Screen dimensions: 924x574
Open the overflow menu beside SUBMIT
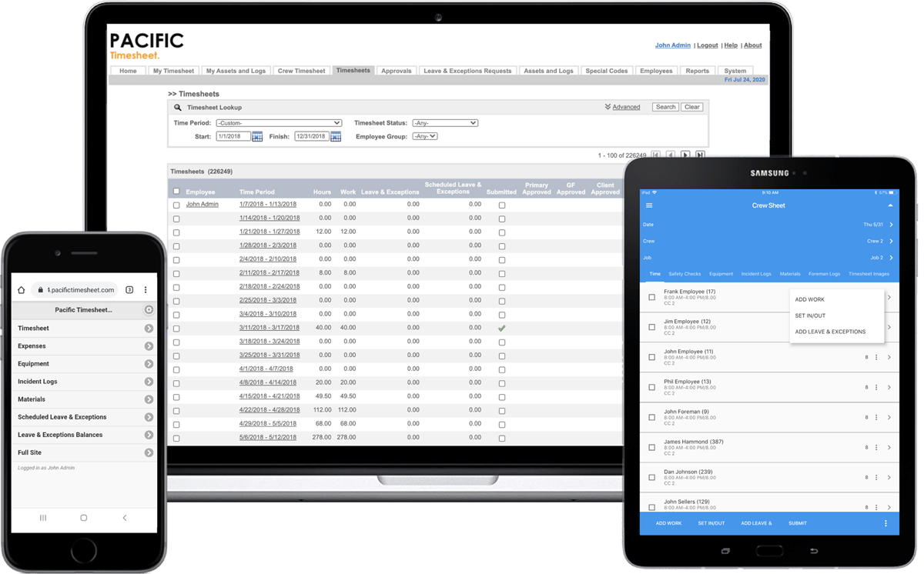885,523
